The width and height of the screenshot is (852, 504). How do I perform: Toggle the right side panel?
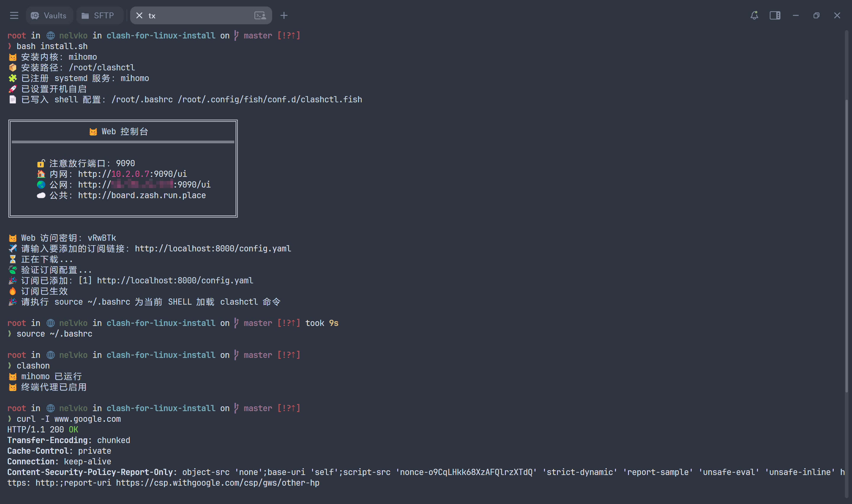pos(775,16)
